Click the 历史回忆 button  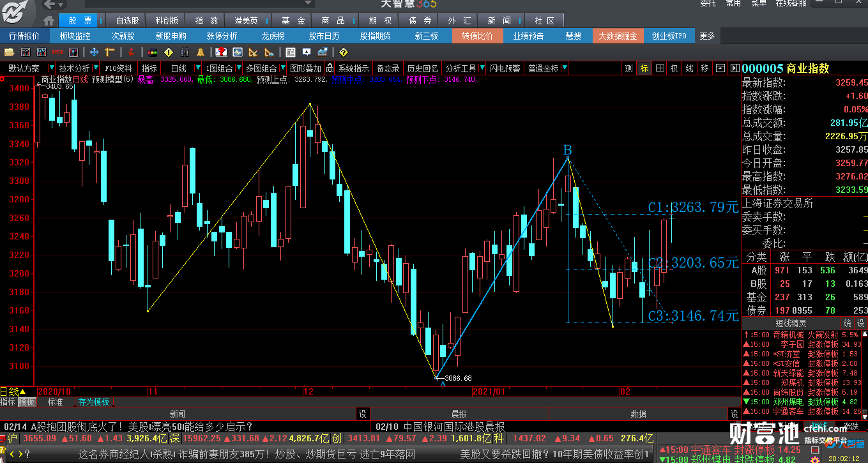pos(422,68)
